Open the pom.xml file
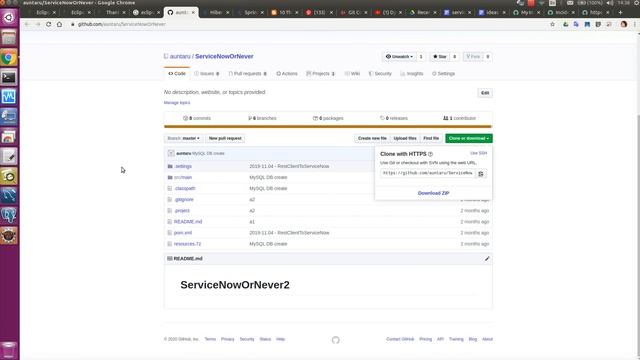The width and height of the screenshot is (640, 360). tap(183, 233)
